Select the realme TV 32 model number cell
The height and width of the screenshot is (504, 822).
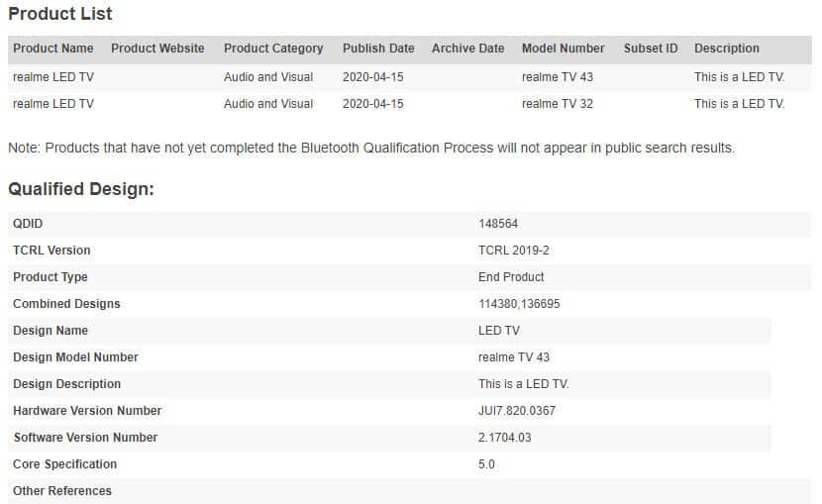(557, 104)
